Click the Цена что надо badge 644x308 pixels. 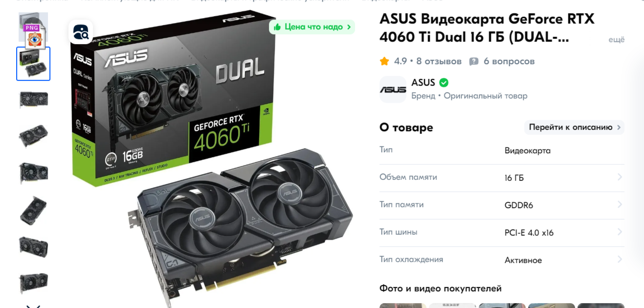(x=312, y=27)
